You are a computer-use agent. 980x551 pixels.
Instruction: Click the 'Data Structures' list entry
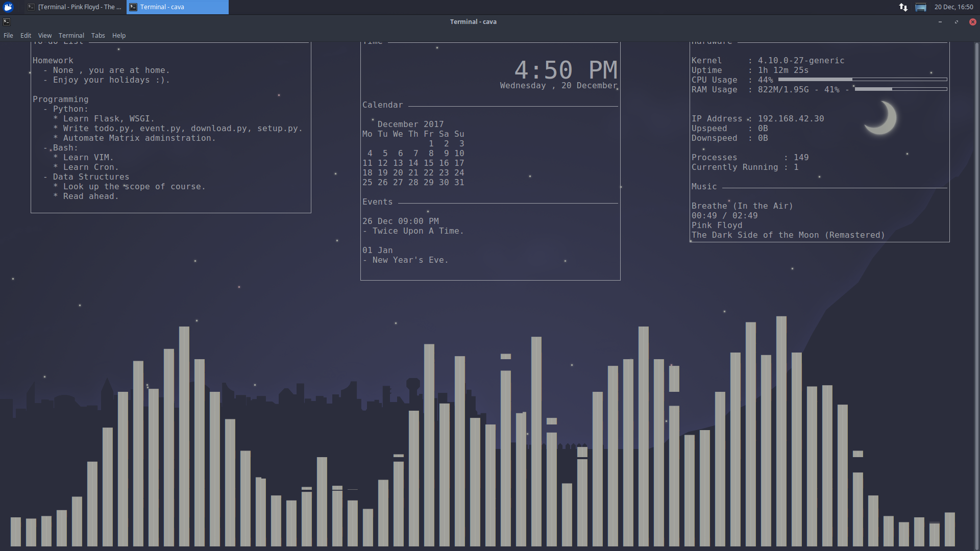tap(91, 177)
